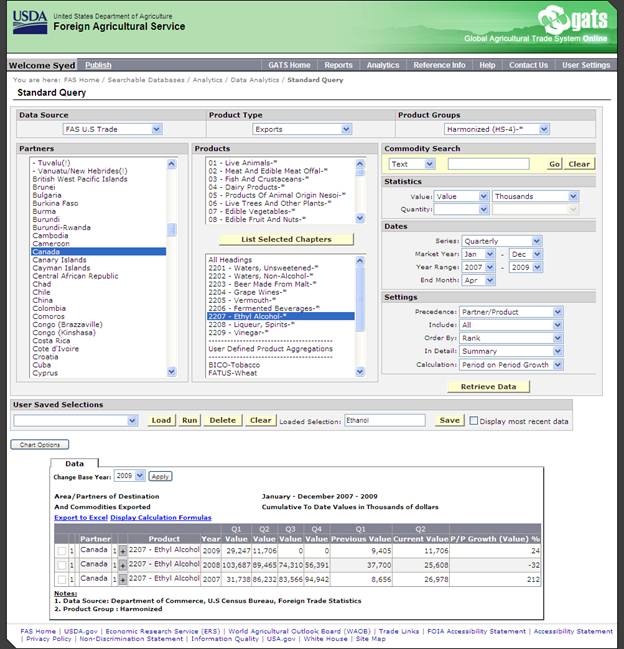Check the 2007 Canada row checkbox

click(x=62, y=579)
